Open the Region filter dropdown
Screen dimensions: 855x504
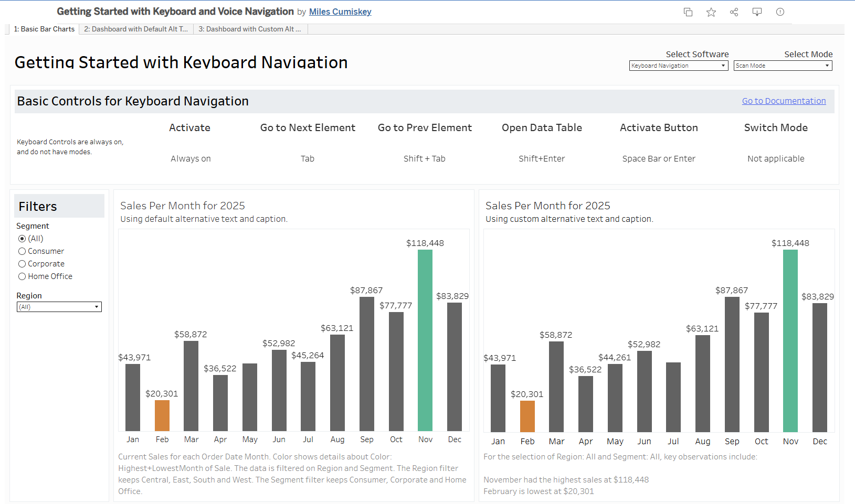(x=59, y=307)
